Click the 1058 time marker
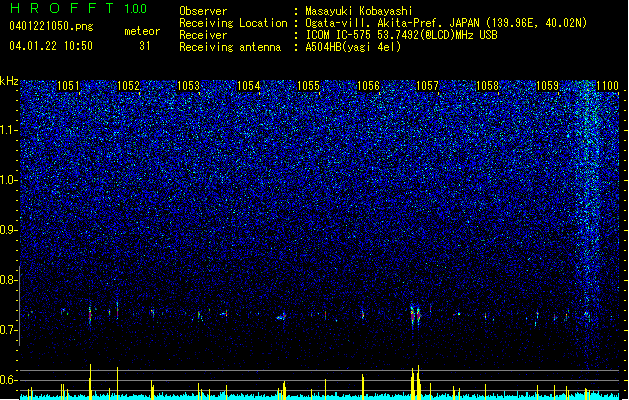Screen dimensions: 629x400 coord(487,86)
